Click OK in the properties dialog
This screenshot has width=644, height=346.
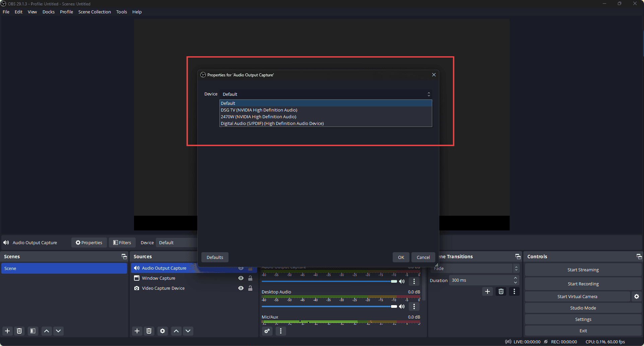pos(401,257)
